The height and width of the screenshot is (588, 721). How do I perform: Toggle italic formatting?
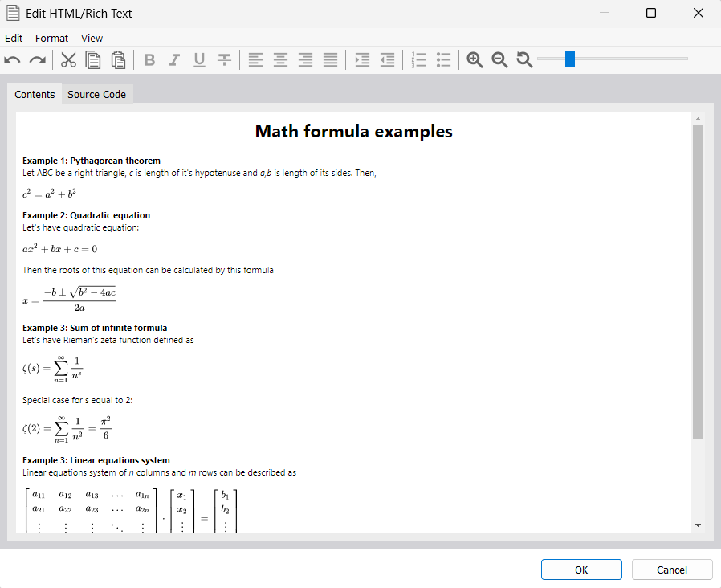coord(173,59)
